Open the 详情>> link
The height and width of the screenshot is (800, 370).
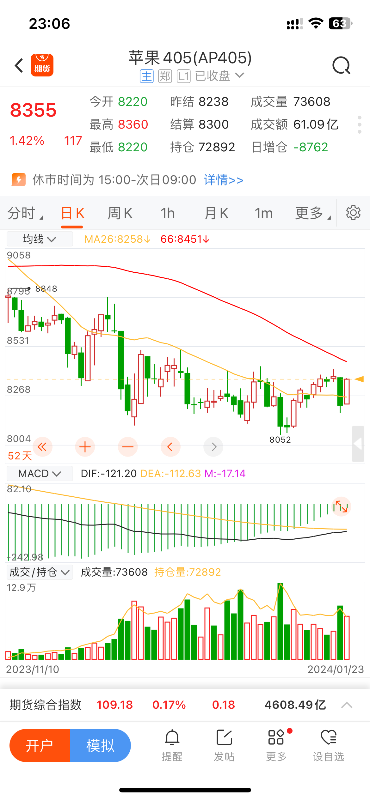click(224, 180)
